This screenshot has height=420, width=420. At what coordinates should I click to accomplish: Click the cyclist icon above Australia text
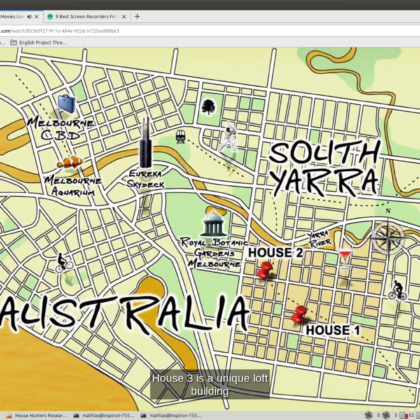pyautogui.click(x=63, y=263)
